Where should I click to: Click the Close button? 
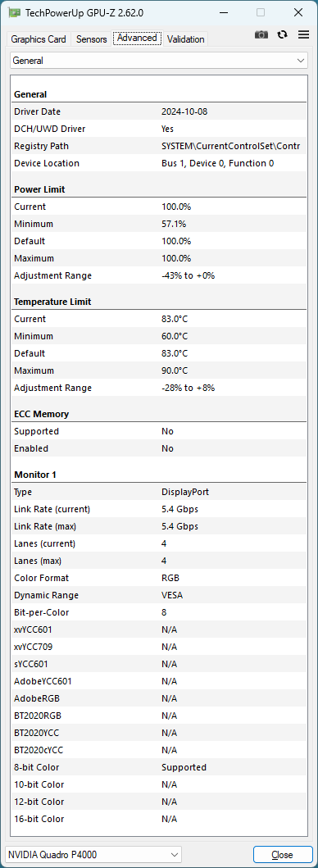click(283, 854)
